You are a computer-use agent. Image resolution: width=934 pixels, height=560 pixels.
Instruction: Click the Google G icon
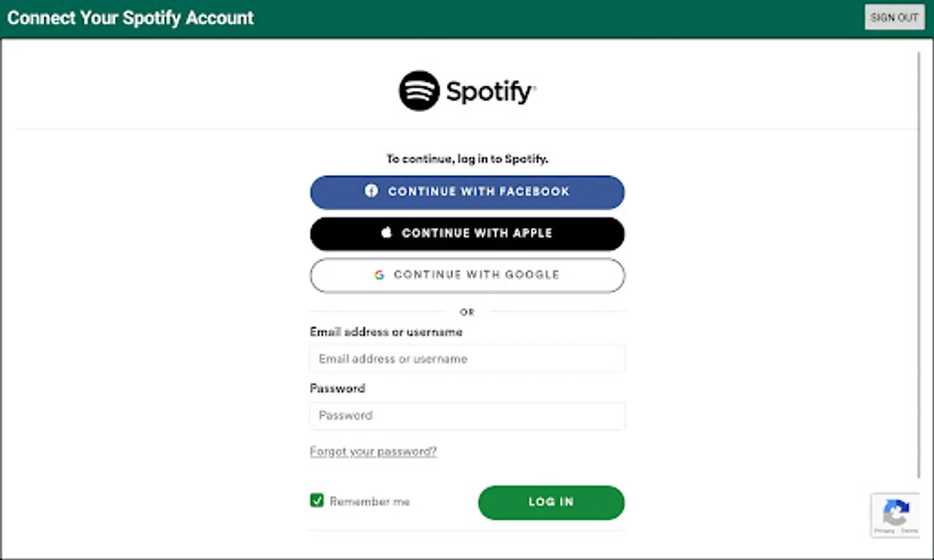pos(379,274)
